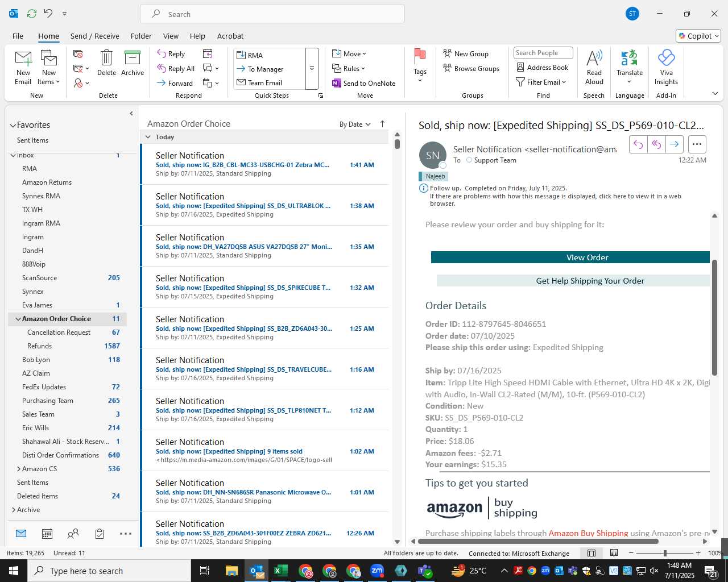Open Excel from the taskbar
Image resolution: width=728 pixels, height=582 pixels.
click(280, 571)
